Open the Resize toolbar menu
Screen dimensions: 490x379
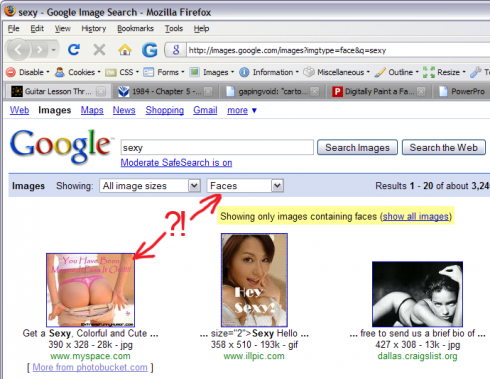[x=444, y=72]
